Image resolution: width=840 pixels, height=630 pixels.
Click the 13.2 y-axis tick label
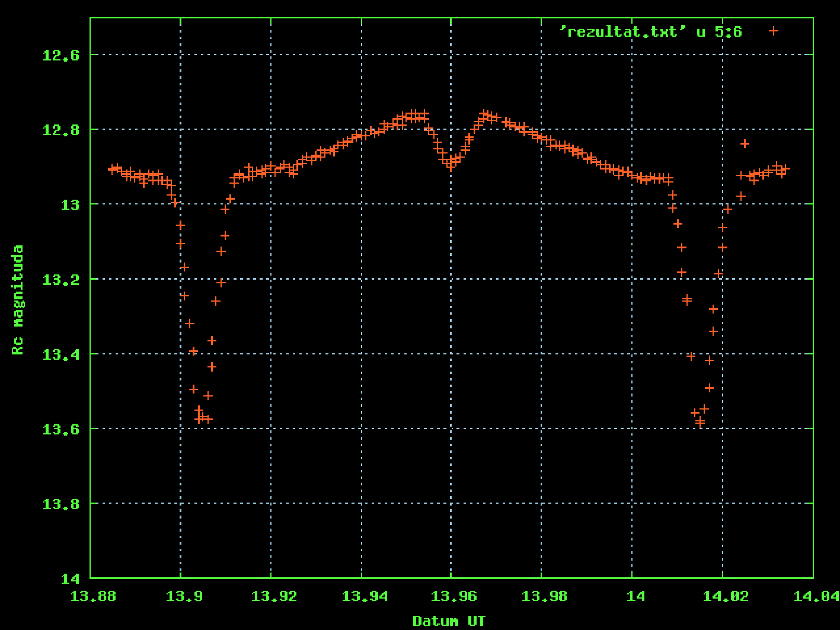[61, 279]
